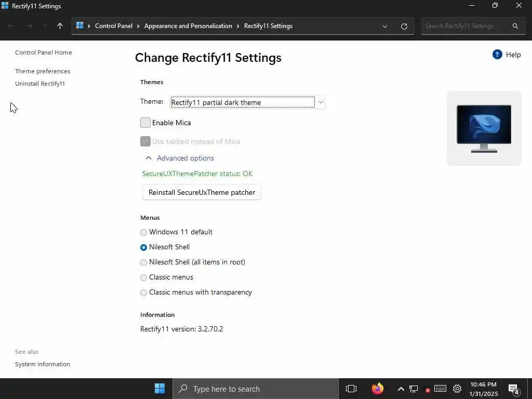Open notification center icon

pos(514,389)
